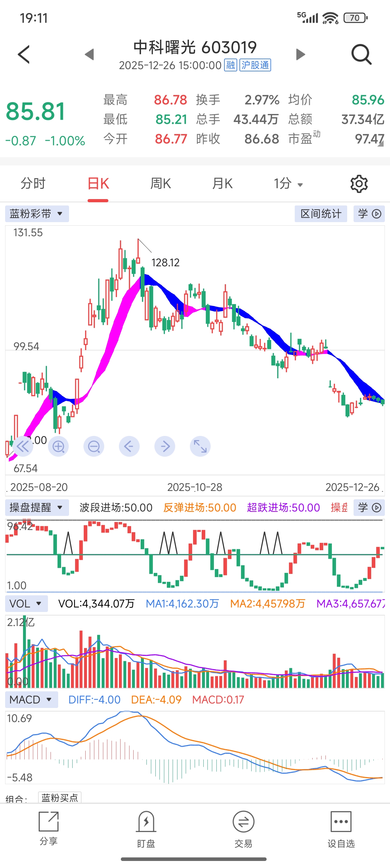Open chart settings gear icon
390x868 pixels.
(359, 184)
